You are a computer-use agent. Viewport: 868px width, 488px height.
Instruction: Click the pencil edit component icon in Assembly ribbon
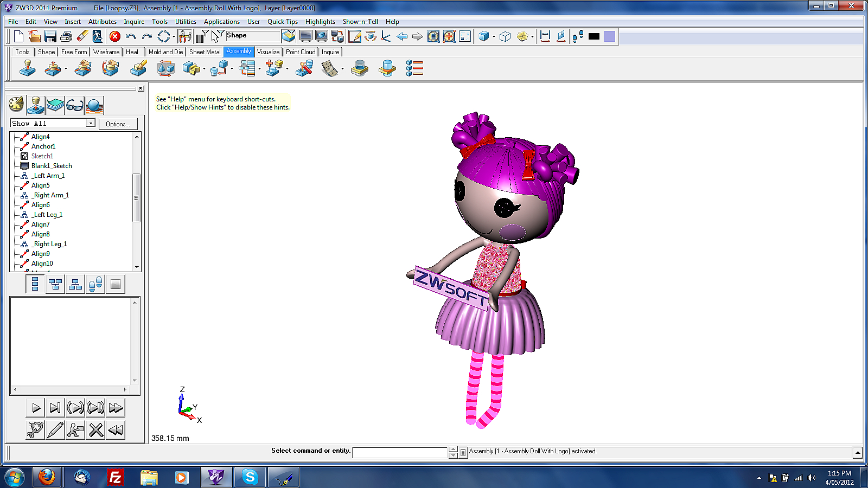click(138, 68)
